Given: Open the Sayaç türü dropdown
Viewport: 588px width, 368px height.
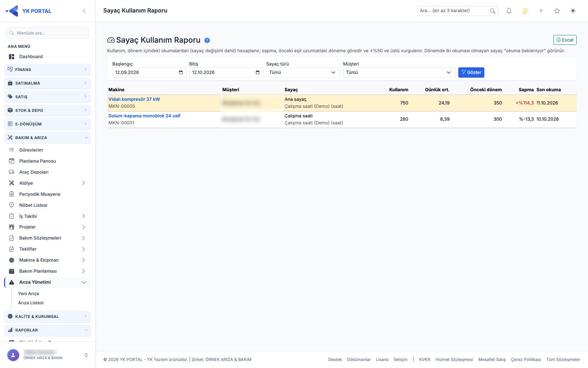Looking at the screenshot, I should coord(303,72).
